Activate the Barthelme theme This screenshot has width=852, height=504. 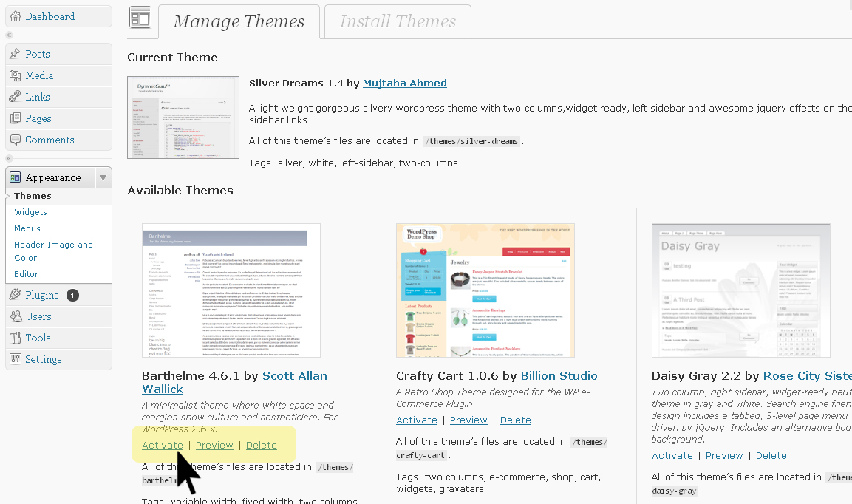coord(163,446)
